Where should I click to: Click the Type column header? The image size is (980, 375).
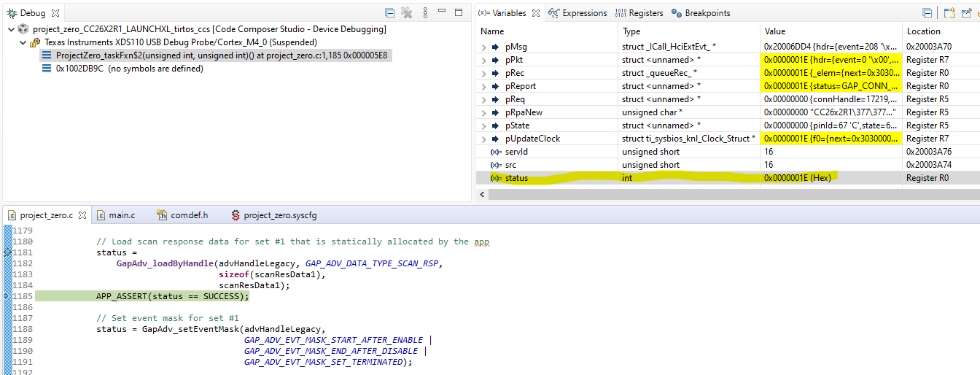[x=631, y=31]
